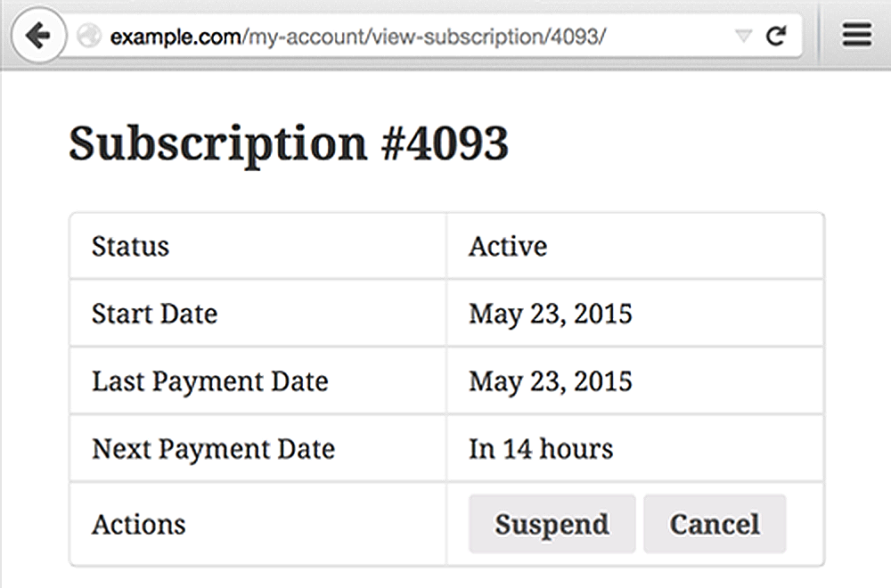The width and height of the screenshot is (891, 588).
Task: Select the Last Payment Date value
Action: click(551, 381)
